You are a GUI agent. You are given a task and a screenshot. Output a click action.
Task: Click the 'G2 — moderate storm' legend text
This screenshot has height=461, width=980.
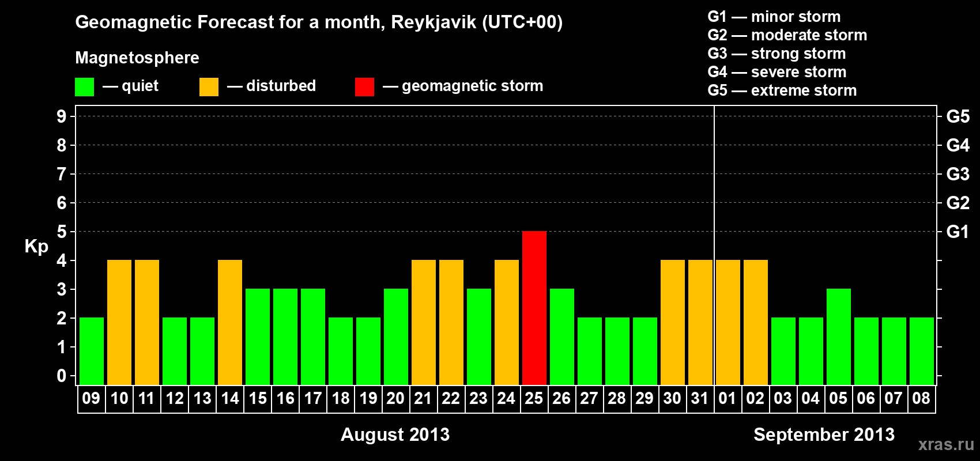787,35
